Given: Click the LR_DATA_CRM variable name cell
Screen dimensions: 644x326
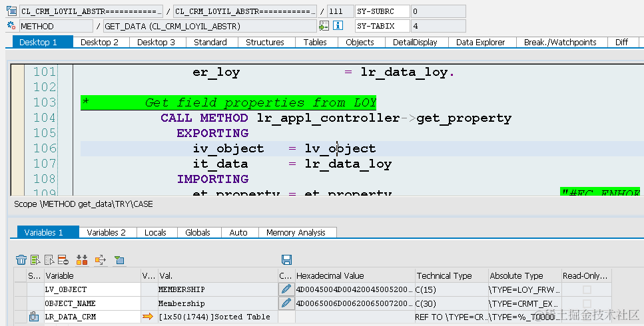Looking at the screenshot, I should pyautogui.click(x=93, y=317).
